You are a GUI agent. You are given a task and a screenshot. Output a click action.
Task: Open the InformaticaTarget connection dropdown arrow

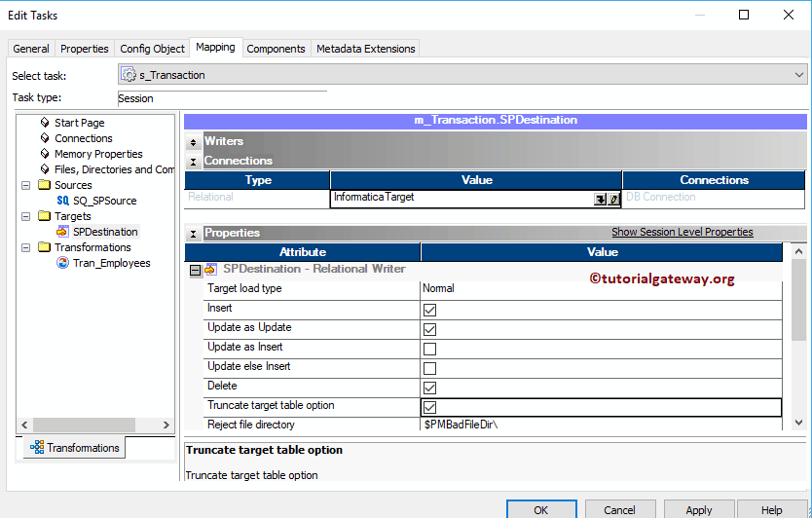coord(600,198)
